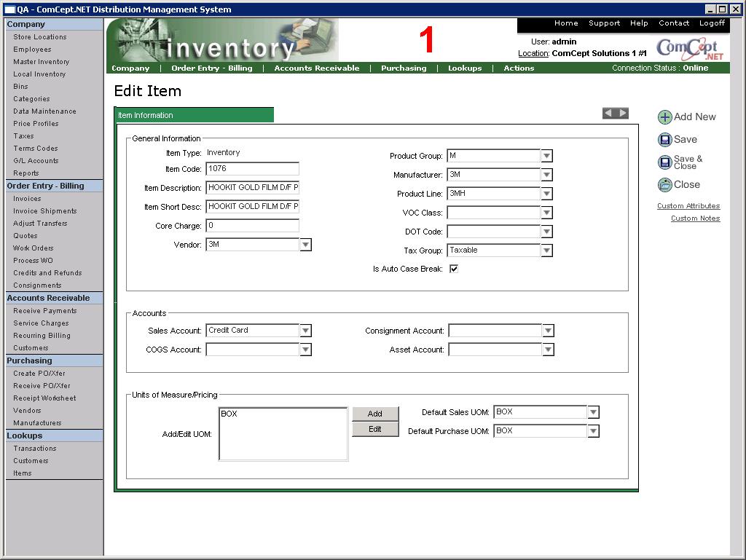The image size is (746, 560).
Task: Click the Purchasing sidebar section header
Action: 54,360
